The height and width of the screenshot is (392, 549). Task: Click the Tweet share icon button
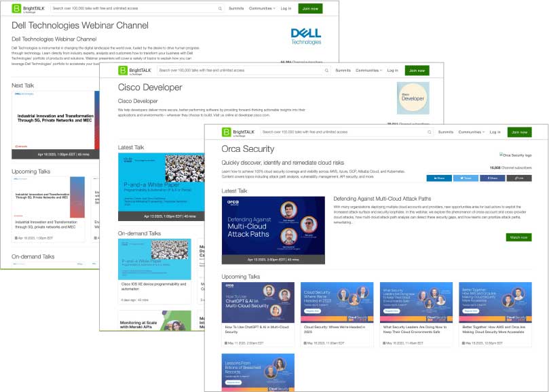(x=466, y=178)
